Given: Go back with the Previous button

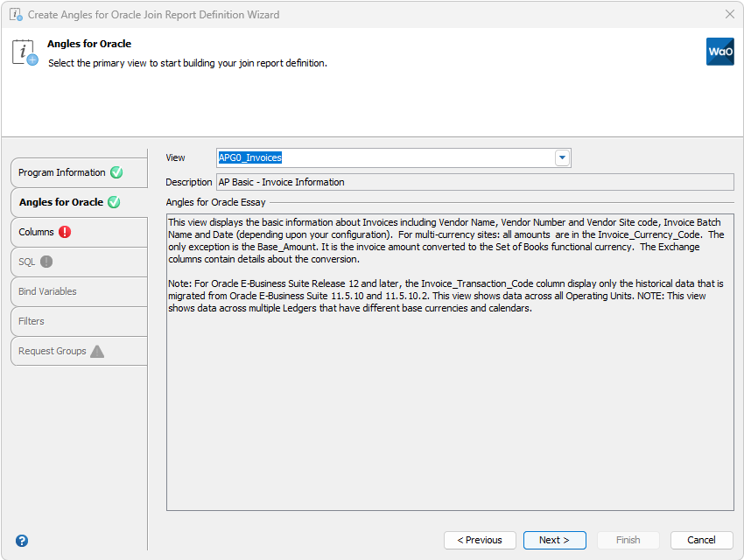Looking at the screenshot, I should tap(480, 540).
